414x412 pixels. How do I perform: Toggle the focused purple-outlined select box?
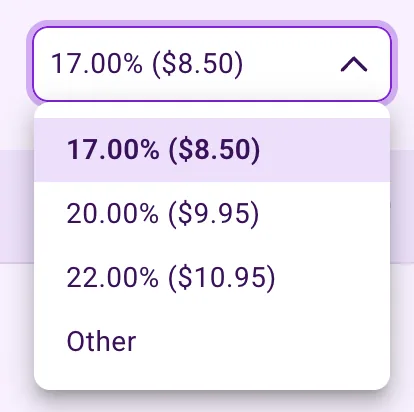[212, 64]
